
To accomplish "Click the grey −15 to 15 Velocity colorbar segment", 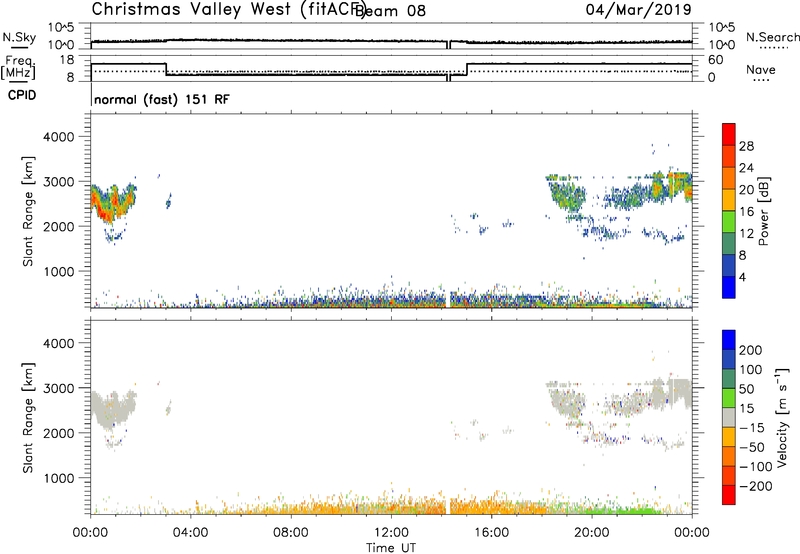I will tap(729, 417).
